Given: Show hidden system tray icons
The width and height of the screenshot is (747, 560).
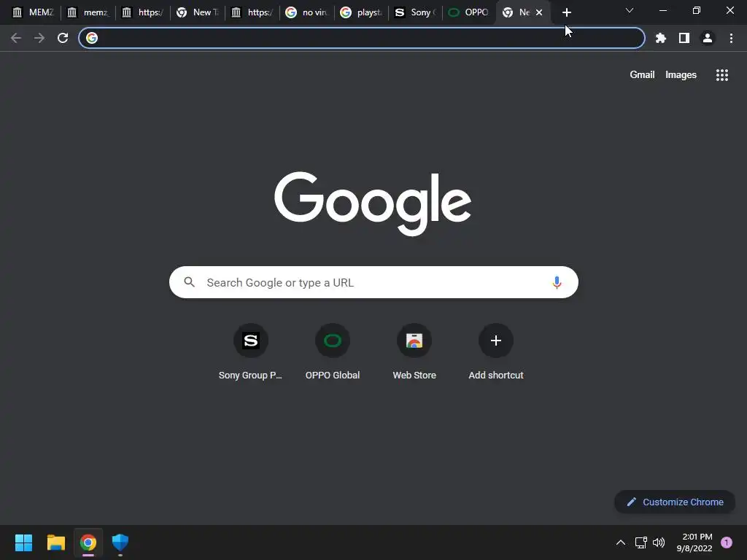Looking at the screenshot, I should click(621, 542).
